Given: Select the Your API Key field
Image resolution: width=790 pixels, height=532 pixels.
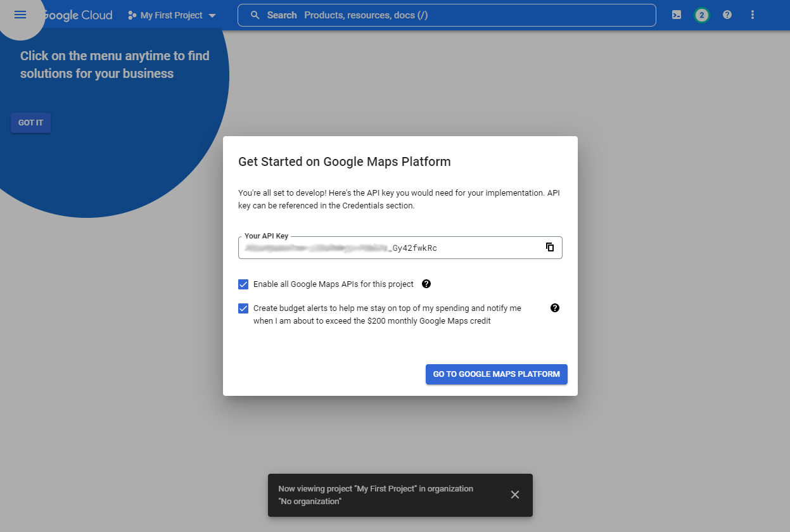Looking at the screenshot, I should point(400,248).
